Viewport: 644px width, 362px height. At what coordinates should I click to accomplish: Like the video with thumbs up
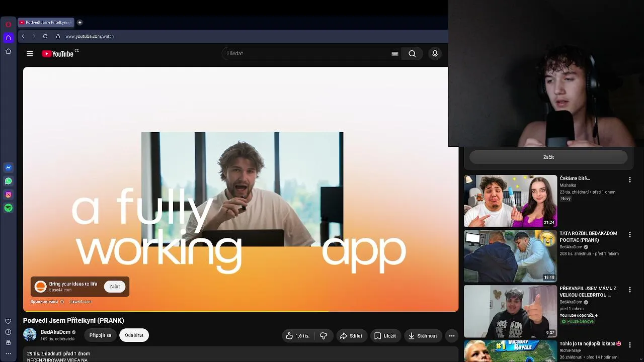click(x=298, y=336)
